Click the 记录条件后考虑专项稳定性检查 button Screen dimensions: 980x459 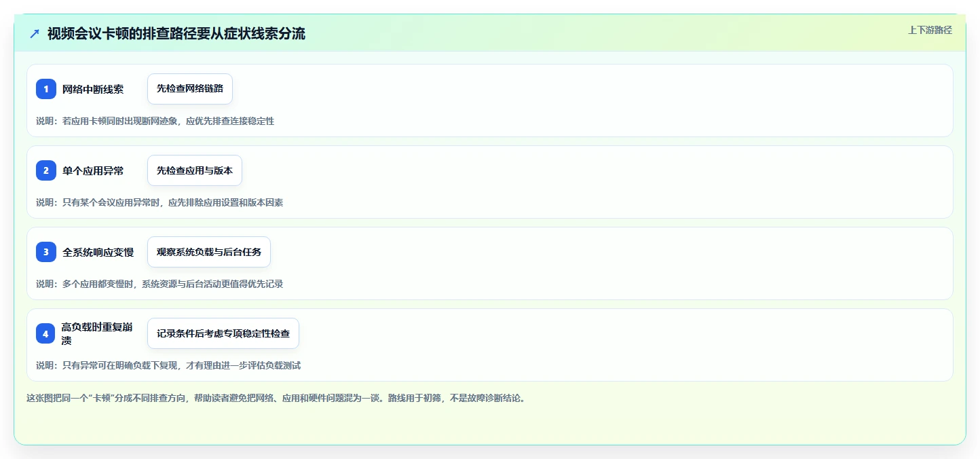(x=223, y=333)
